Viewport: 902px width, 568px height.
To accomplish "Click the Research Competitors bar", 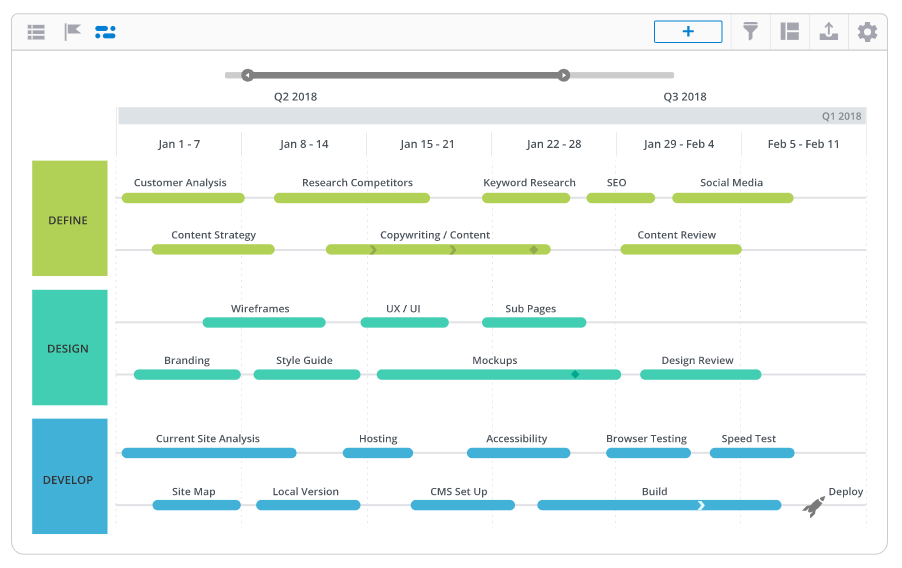I will point(352,198).
